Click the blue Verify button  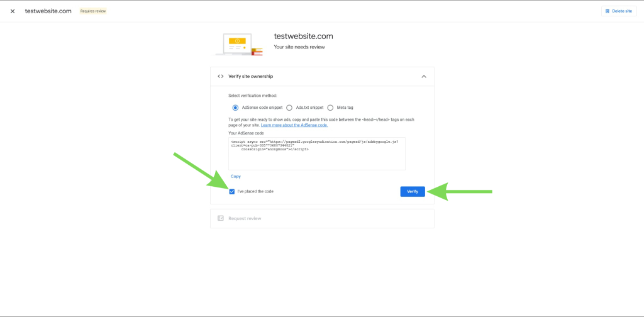413,191
